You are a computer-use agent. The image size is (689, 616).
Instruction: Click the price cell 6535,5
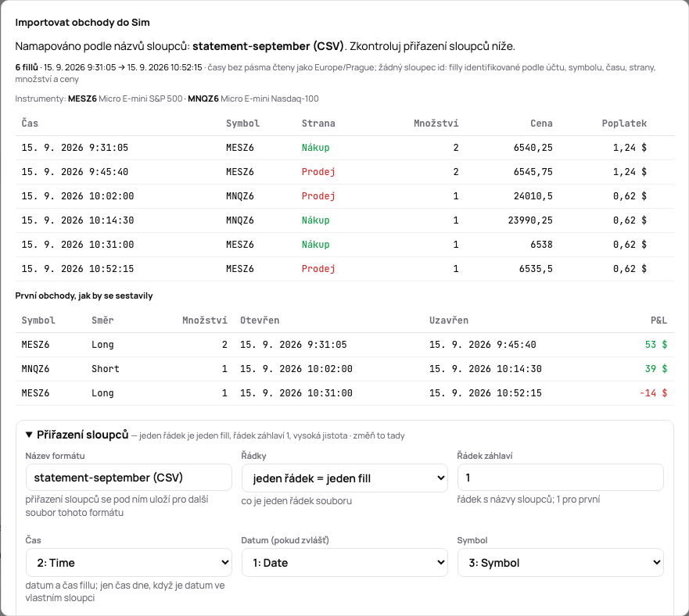536,268
